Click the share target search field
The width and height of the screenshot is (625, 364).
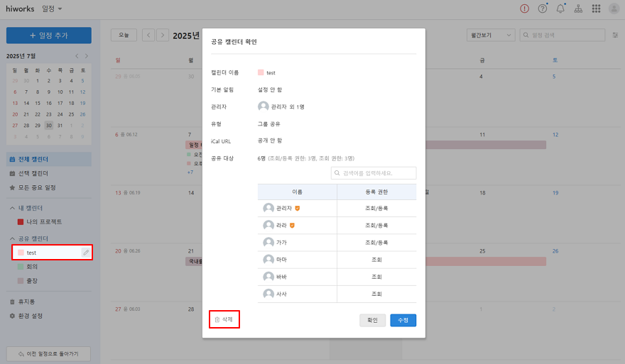[374, 172]
